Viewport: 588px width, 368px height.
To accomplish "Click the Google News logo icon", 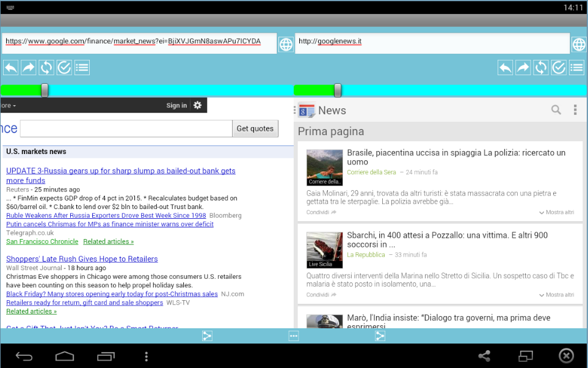I will (x=307, y=110).
